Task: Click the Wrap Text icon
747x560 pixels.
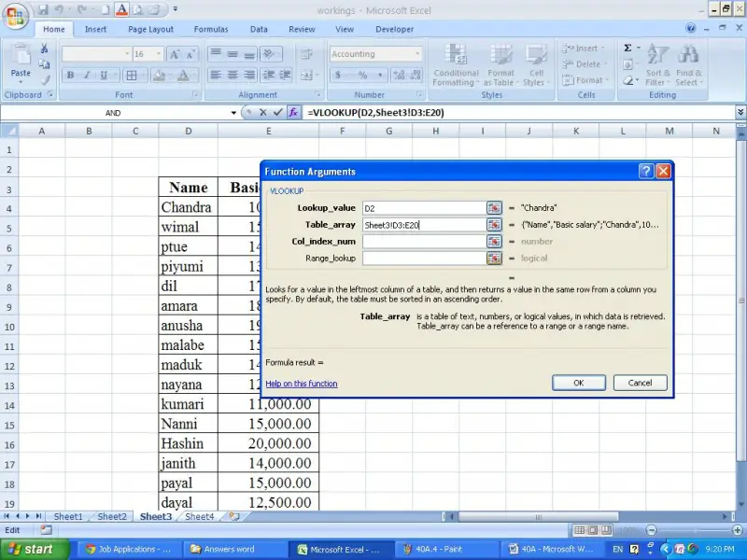Action: 306,54
